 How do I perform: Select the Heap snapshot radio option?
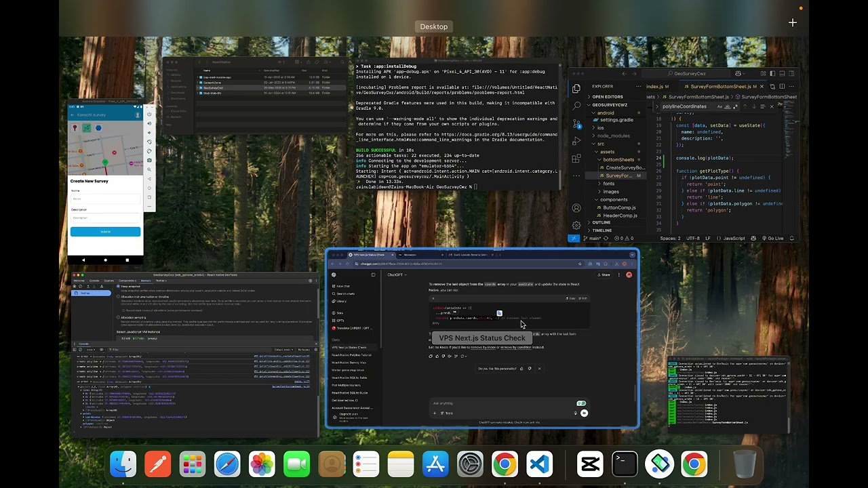pyautogui.click(x=118, y=286)
